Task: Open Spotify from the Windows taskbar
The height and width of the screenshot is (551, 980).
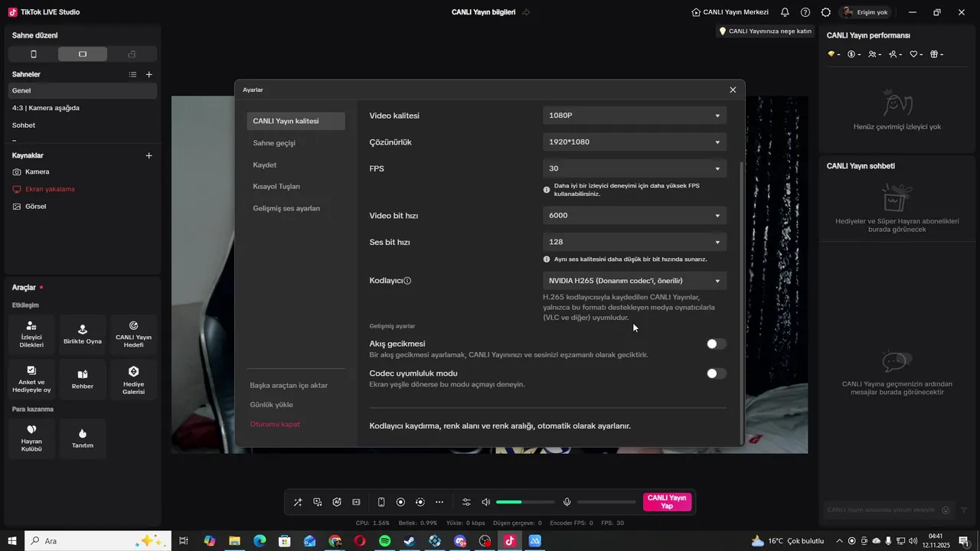Action: [385, 541]
